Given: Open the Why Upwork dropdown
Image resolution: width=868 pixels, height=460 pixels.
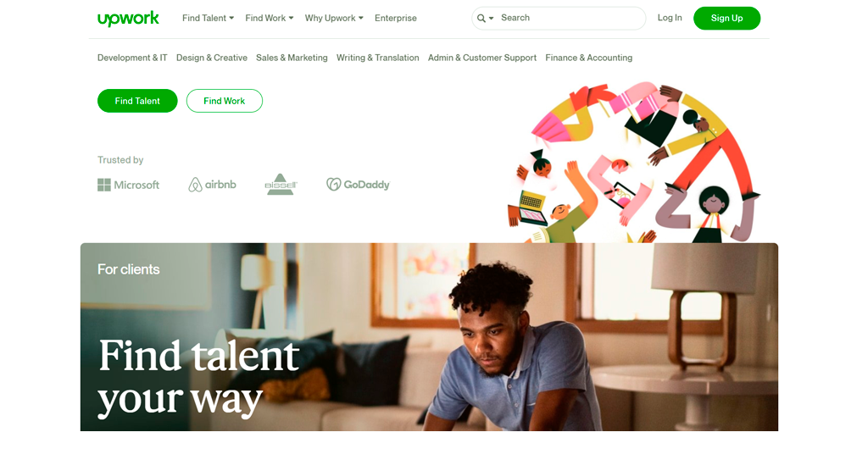Looking at the screenshot, I should [x=334, y=19].
